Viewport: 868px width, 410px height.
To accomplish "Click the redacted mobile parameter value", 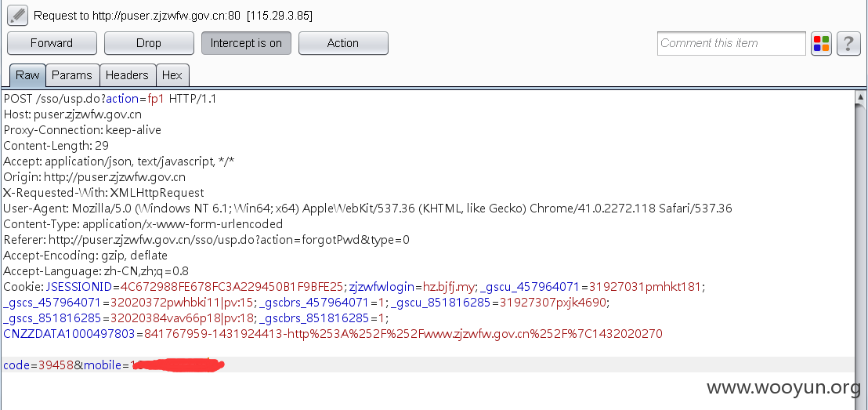I will [177, 365].
